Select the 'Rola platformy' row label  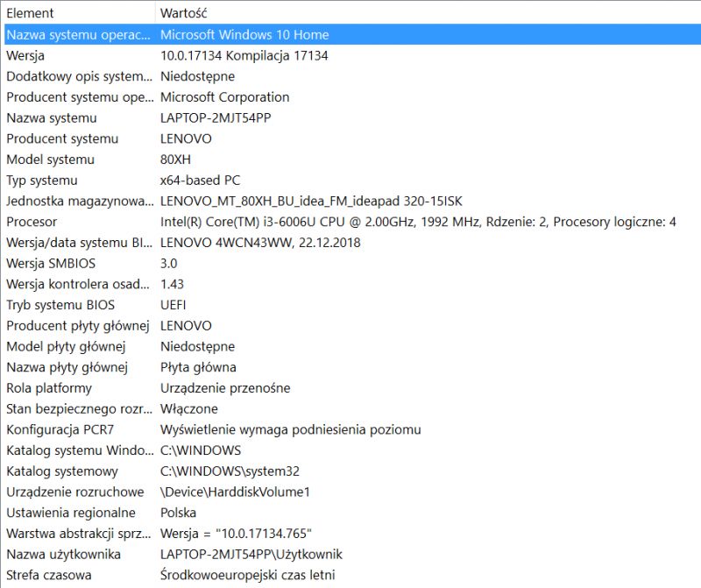49,388
